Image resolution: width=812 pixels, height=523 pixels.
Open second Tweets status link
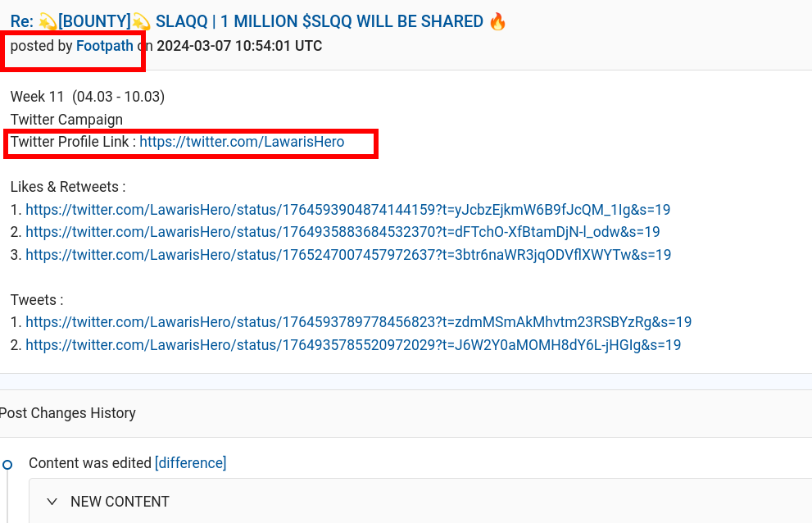coord(353,345)
